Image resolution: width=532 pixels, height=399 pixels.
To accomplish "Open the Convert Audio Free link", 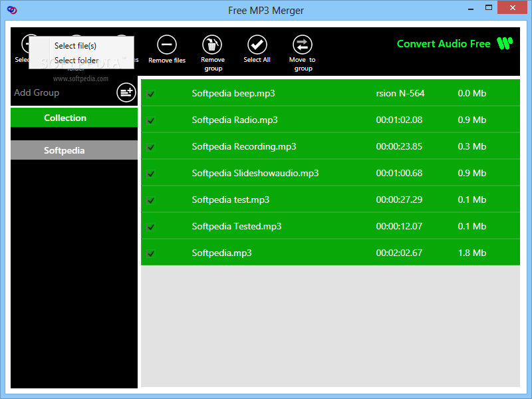I will [x=444, y=44].
